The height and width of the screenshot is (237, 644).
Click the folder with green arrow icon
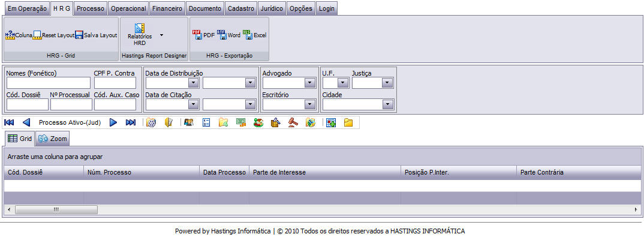coord(223,122)
